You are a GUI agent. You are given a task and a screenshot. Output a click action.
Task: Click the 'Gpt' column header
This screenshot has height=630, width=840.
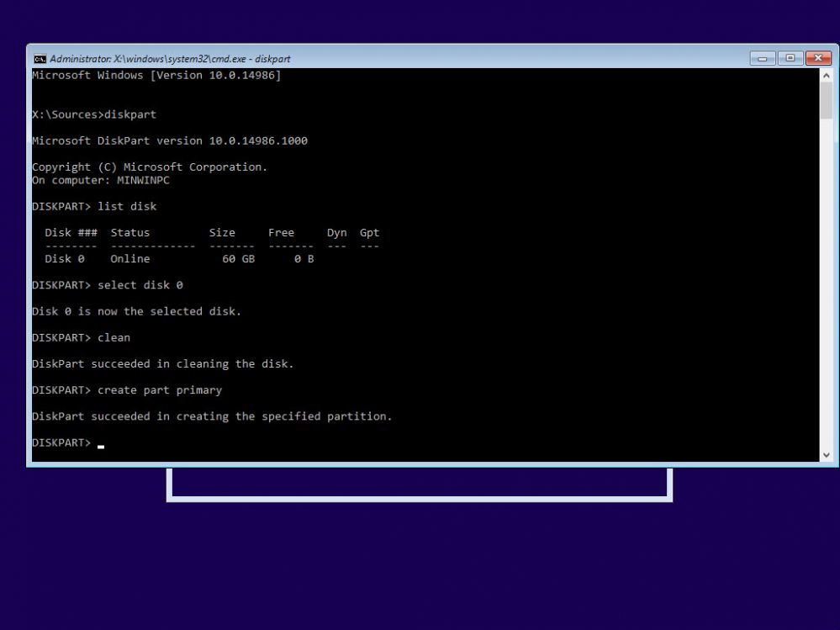pos(370,233)
